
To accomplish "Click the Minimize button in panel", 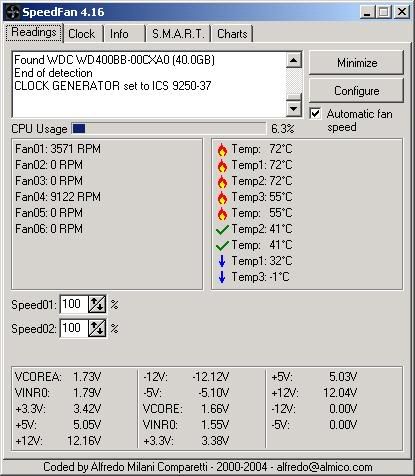I will [356, 63].
